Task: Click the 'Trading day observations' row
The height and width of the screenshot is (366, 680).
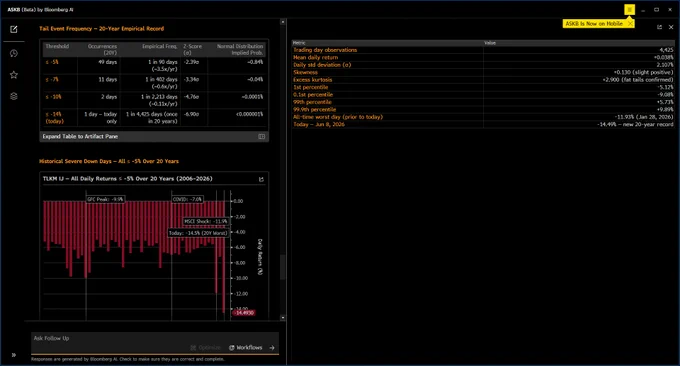Action: tap(483, 50)
